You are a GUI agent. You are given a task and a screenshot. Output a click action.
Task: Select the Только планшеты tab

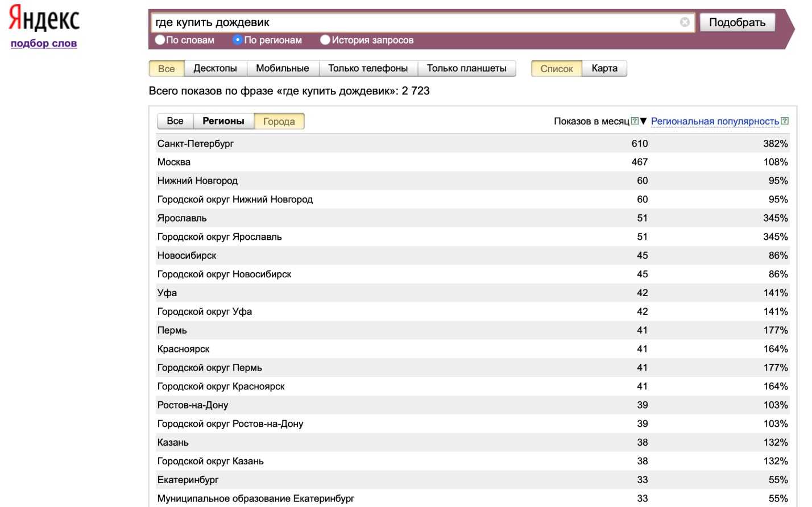click(466, 68)
